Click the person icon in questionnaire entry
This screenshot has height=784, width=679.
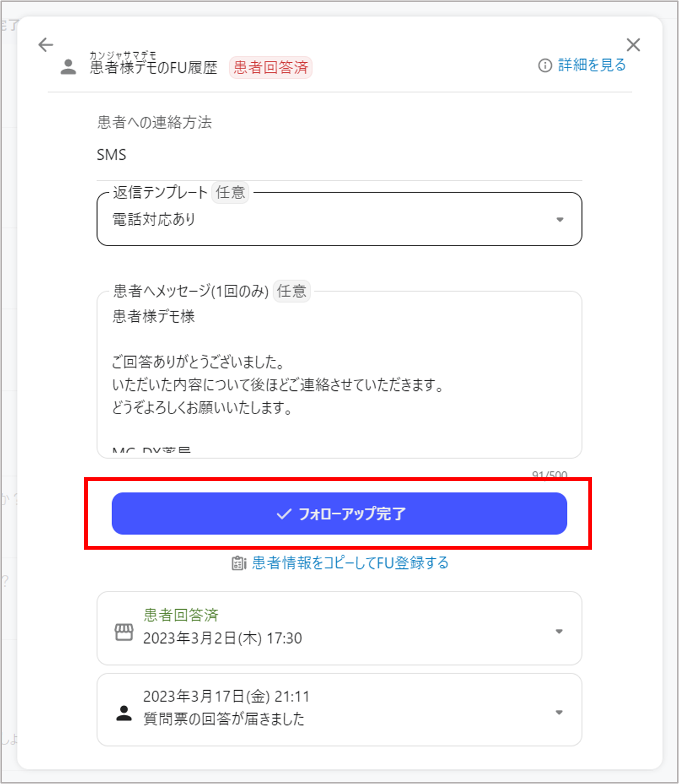pyautogui.click(x=124, y=713)
